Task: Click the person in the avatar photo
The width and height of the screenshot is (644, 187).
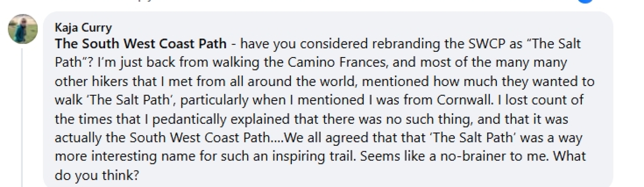Action: pos(20,31)
